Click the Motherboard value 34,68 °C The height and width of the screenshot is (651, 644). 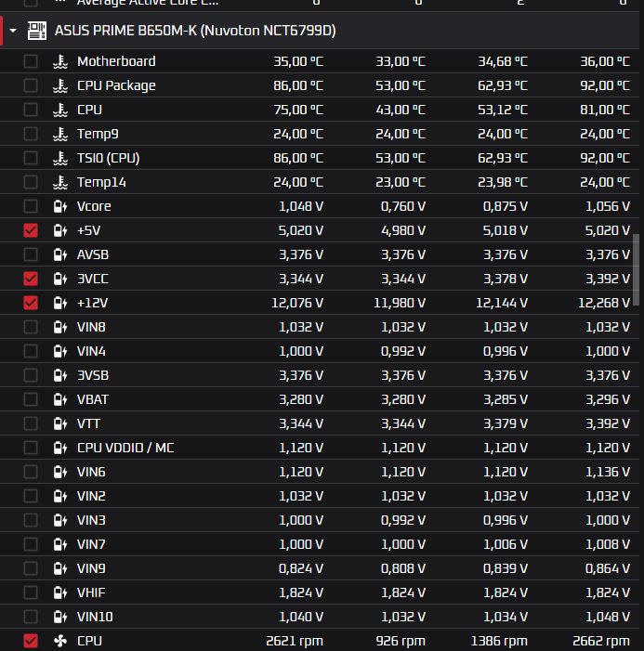pyautogui.click(x=503, y=61)
